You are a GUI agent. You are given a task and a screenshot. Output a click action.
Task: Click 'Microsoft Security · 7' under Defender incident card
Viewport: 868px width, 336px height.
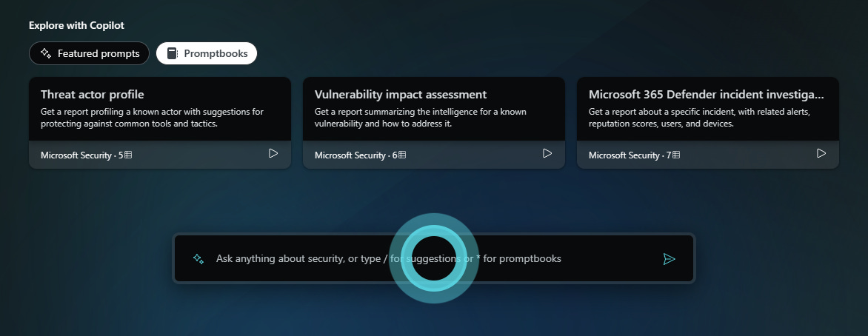tap(635, 155)
